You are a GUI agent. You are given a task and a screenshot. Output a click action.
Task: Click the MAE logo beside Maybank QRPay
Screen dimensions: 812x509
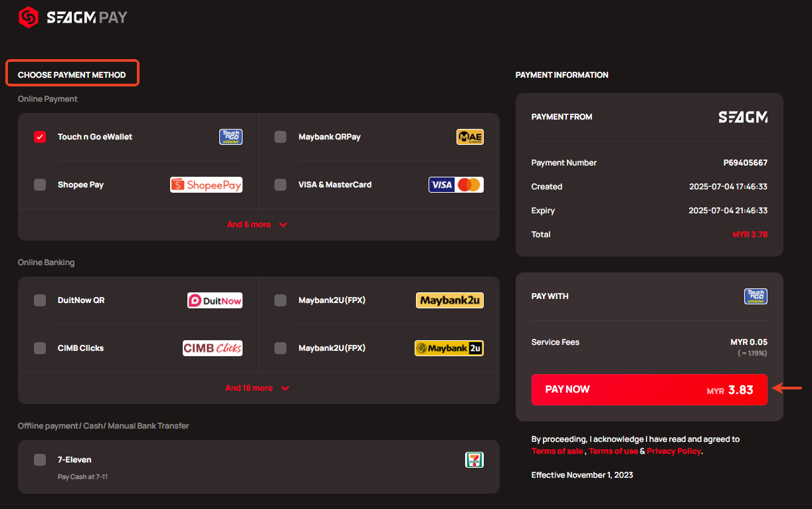pos(470,137)
